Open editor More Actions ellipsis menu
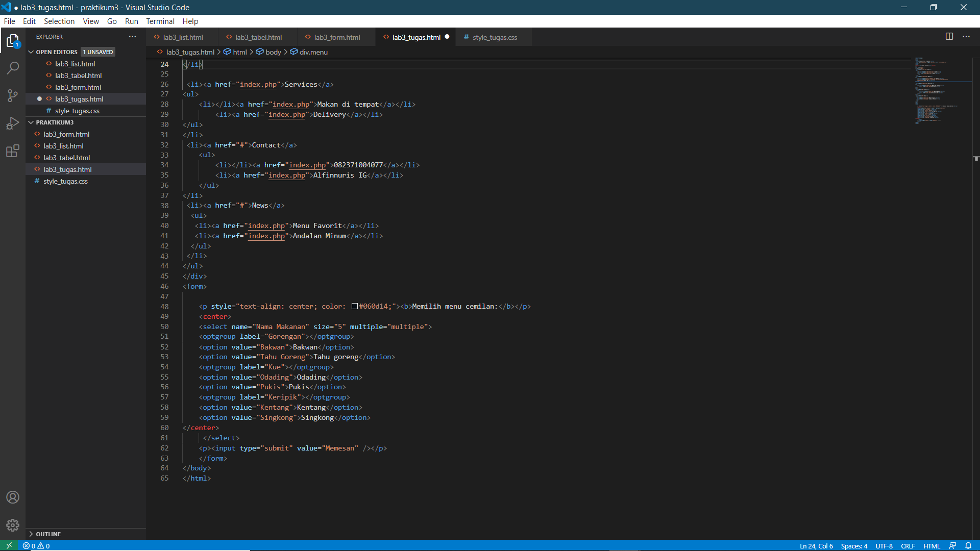This screenshot has width=980, height=551. (967, 36)
